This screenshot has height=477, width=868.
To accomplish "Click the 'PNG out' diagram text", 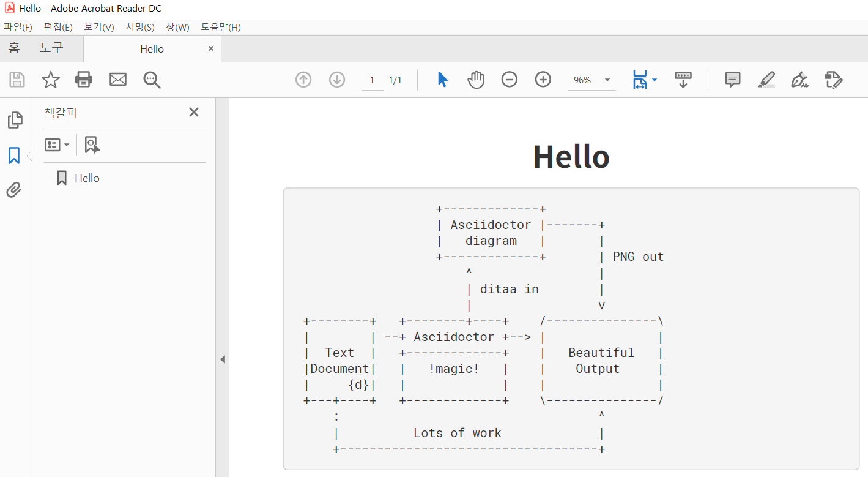I will (638, 257).
